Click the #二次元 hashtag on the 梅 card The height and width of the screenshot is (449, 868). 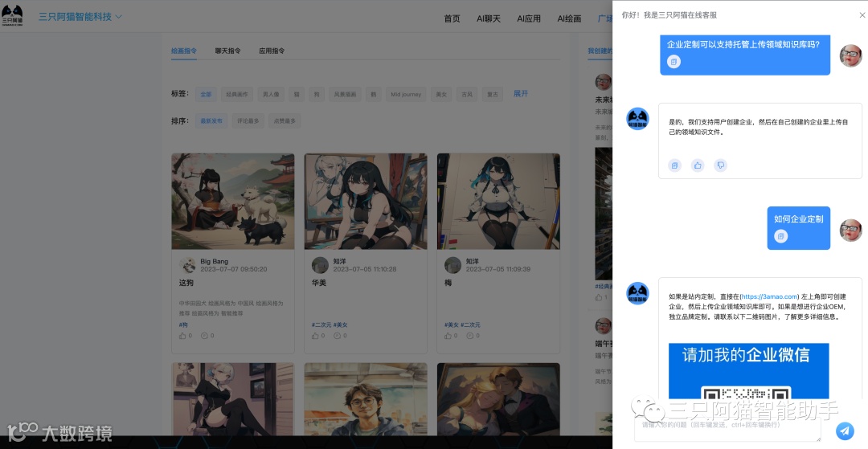click(470, 325)
